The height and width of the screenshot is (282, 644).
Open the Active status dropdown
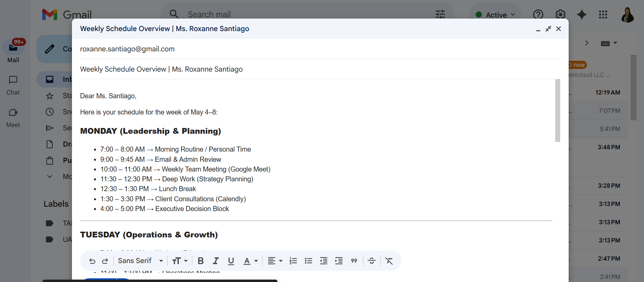coord(495,15)
